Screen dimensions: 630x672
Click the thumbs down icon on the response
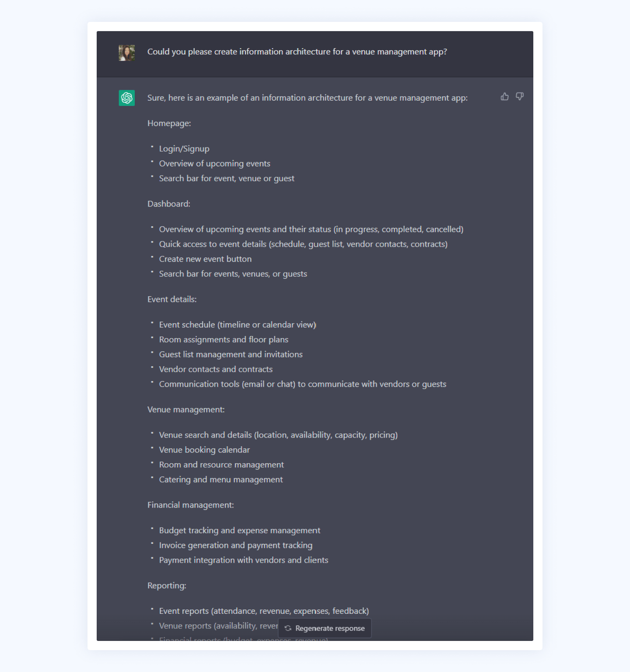(x=520, y=97)
